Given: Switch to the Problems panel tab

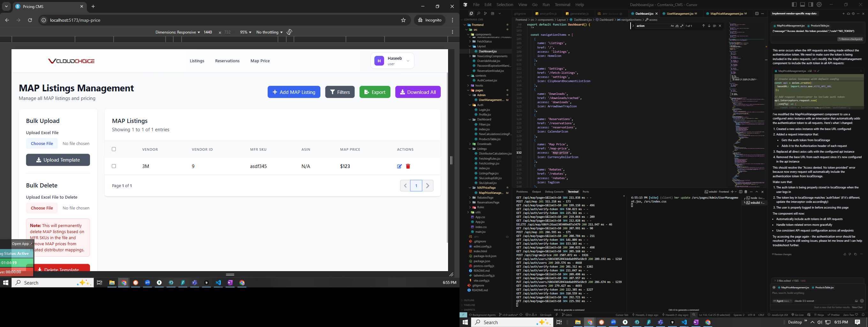Looking at the screenshot, I should (x=522, y=192).
